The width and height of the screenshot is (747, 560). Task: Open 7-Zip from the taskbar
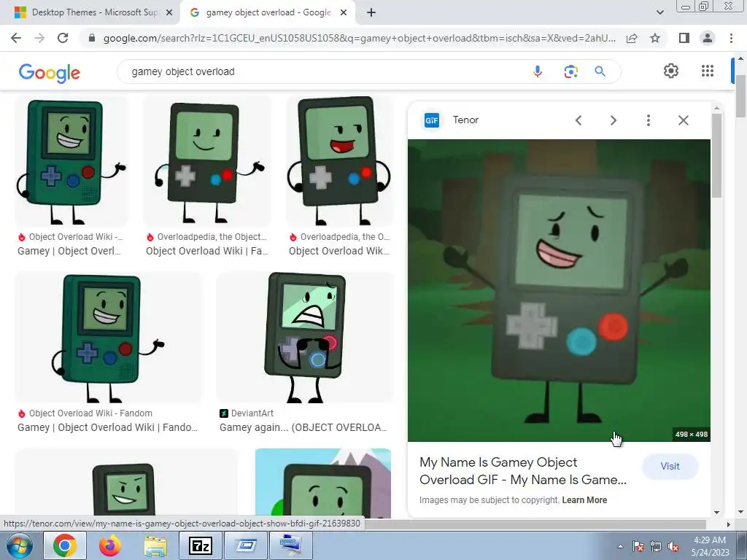[x=201, y=545]
